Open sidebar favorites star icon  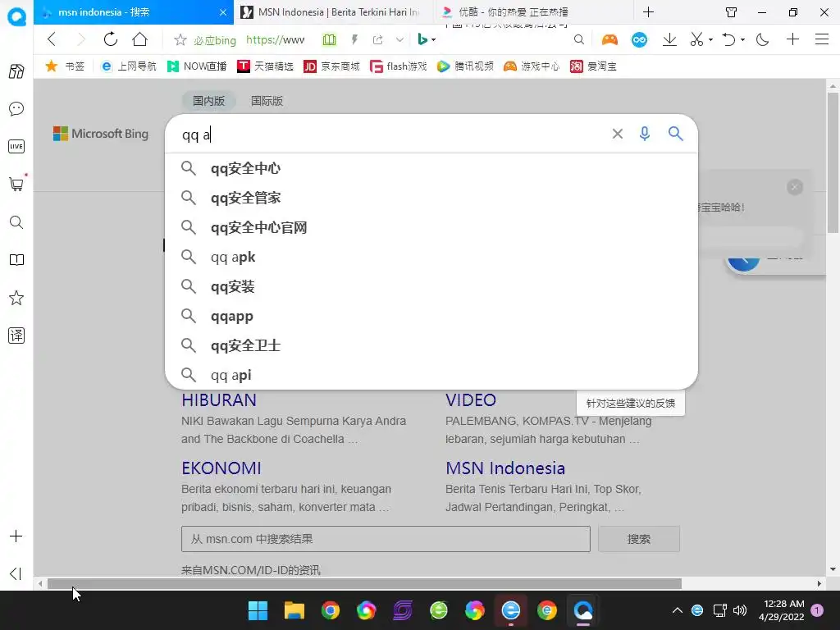click(x=16, y=298)
